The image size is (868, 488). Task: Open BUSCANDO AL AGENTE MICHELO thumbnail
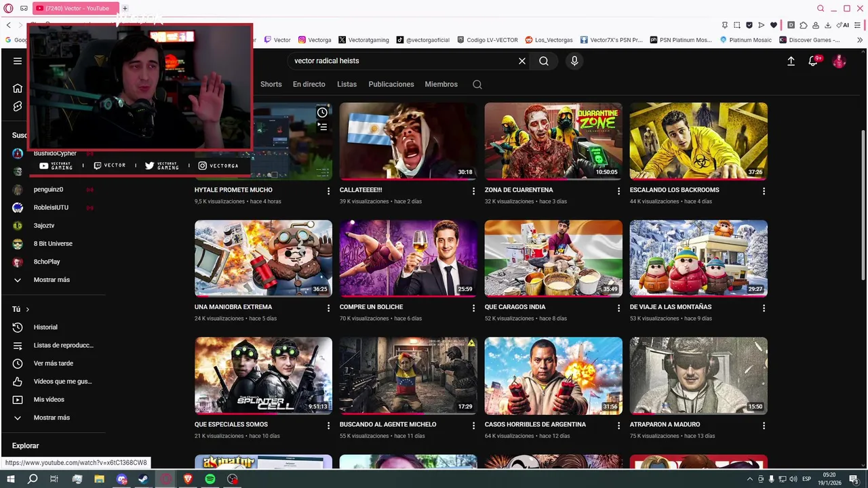408,375
